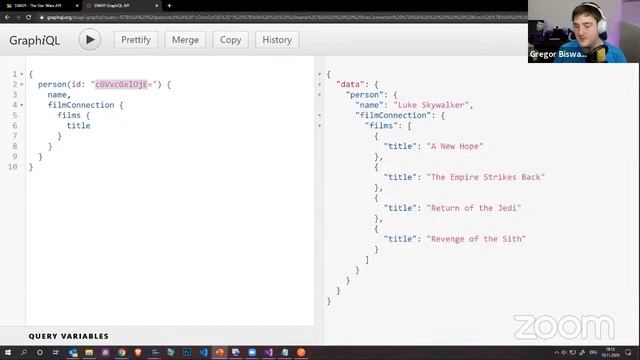Screen dimensions: 640x360
Task: Close the SWAPI Star Wars API tab
Action: click(x=77, y=6)
